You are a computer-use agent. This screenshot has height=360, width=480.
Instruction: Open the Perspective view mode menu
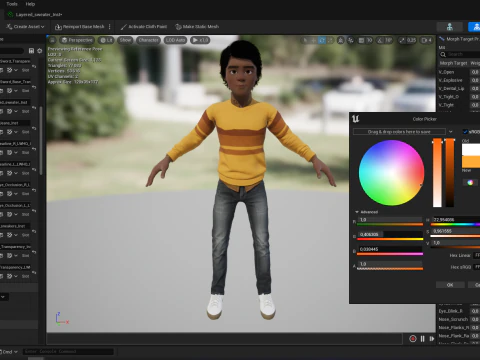tap(77, 40)
